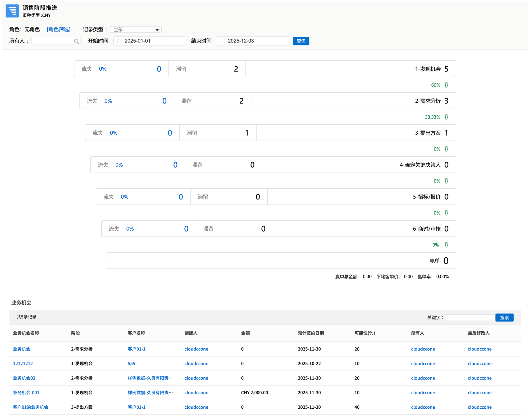Open customer link 555
Viewport: 529px width, 420px height.
click(x=131, y=363)
